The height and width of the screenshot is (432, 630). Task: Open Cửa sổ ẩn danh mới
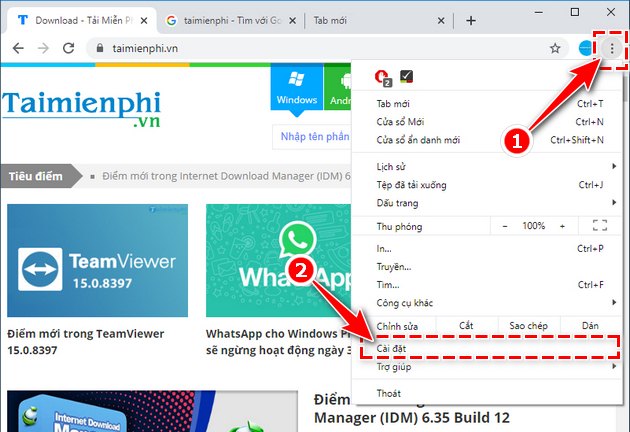click(487, 140)
